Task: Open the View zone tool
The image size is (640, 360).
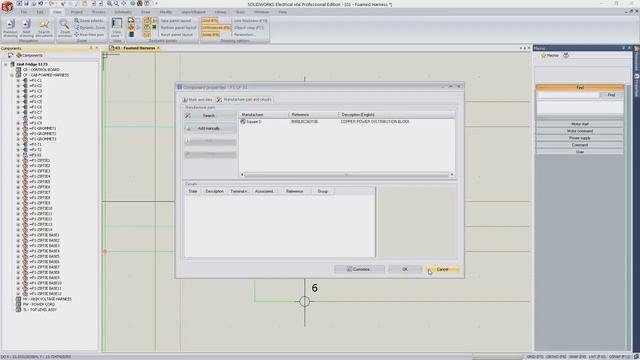Action: [x=117, y=28]
